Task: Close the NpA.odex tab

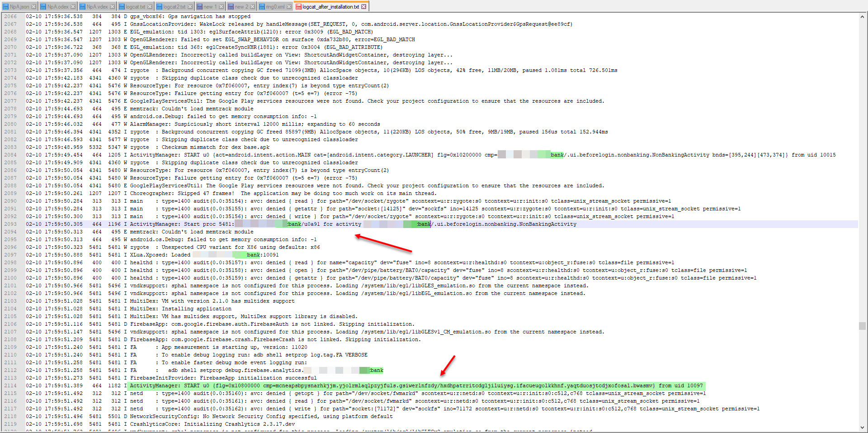Action: 73,7
